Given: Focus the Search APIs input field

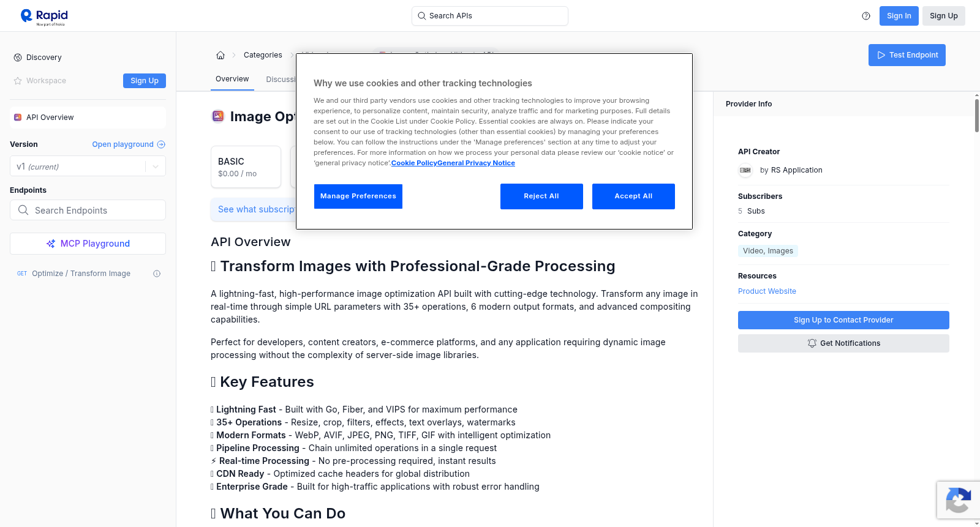Looking at the screenshot, I should pos(490,16).
